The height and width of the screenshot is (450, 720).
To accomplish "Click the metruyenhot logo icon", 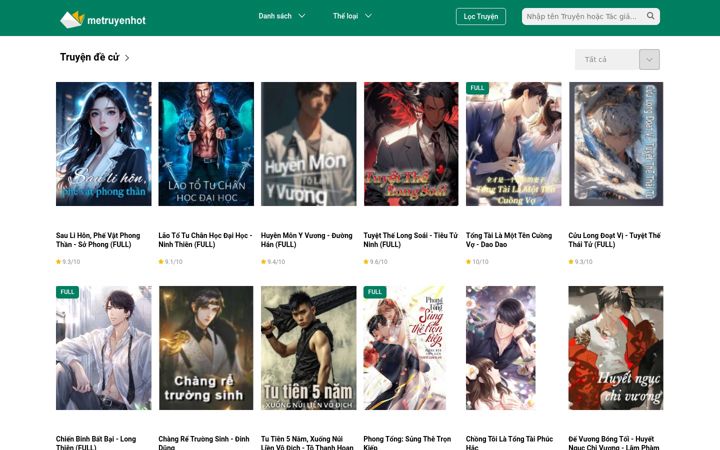I will point(72,19).
